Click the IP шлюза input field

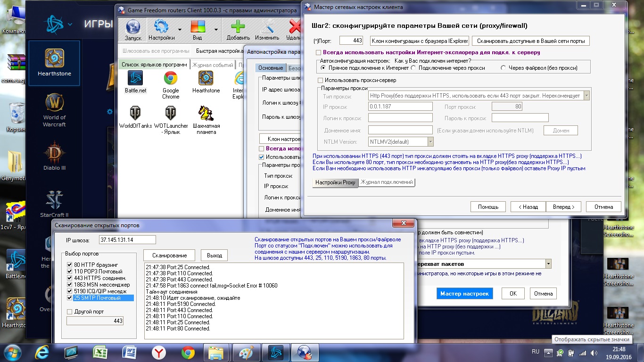point(127,240)
